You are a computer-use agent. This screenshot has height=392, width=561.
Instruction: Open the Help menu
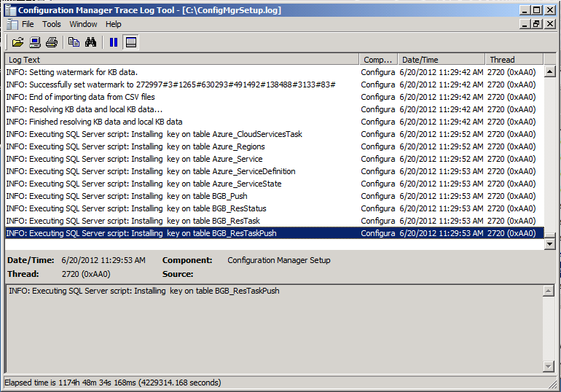[113, 24]
